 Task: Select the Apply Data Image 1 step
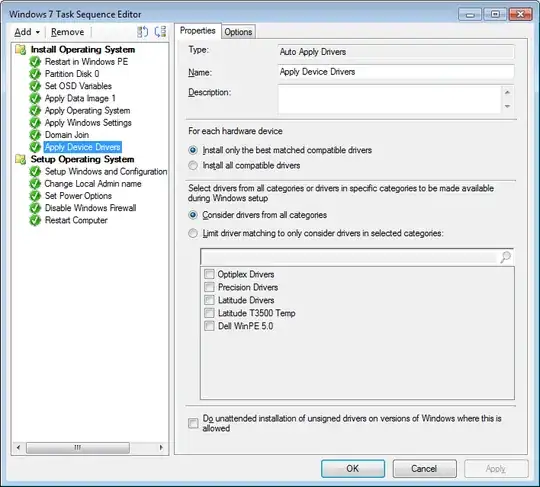(x=80, y=99)
